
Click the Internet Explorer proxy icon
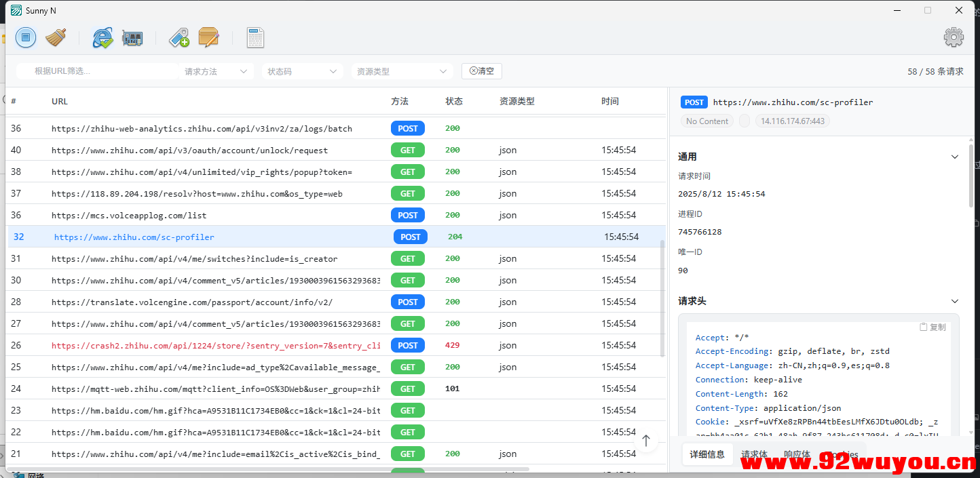pyautogui.click(x=102, y=37)
